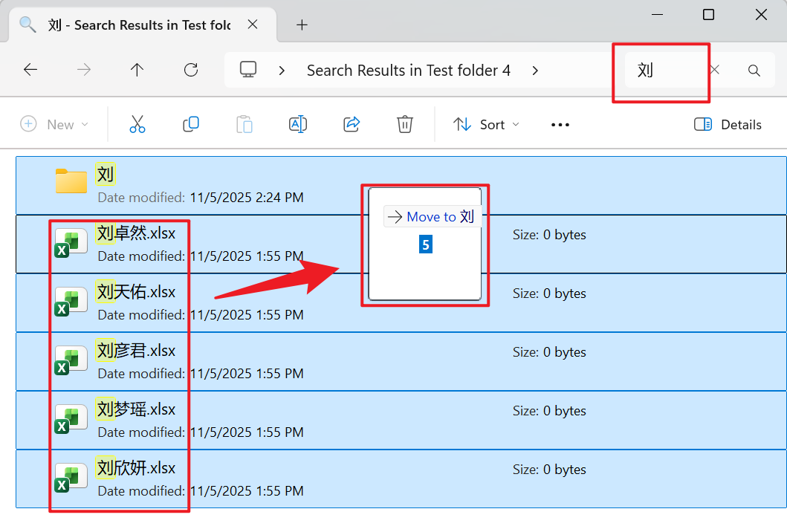Image resolution: width=787 pixels, height=532 pixels.
Task: Expand chevron after Search Results breadcrumb
Action: [x=535, y=71]
